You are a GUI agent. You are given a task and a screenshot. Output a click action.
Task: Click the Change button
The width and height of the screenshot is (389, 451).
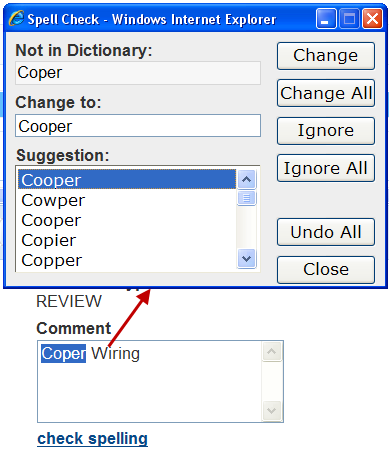pos(326,56)
